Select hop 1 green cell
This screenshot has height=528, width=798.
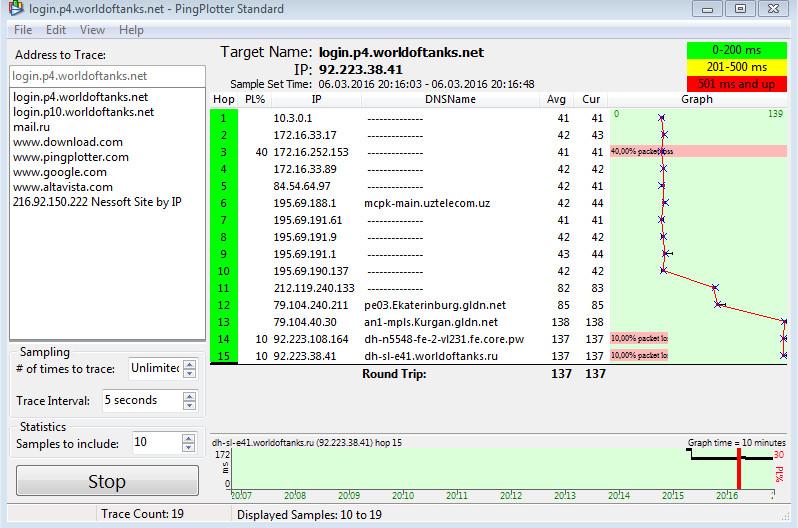pyautogui.click(x=223, y=118)
